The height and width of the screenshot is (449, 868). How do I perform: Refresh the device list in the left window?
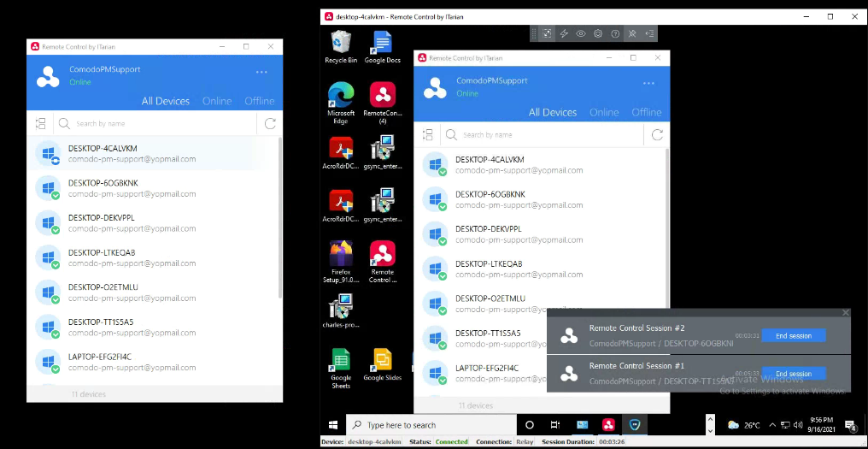[x=270, y=124]
